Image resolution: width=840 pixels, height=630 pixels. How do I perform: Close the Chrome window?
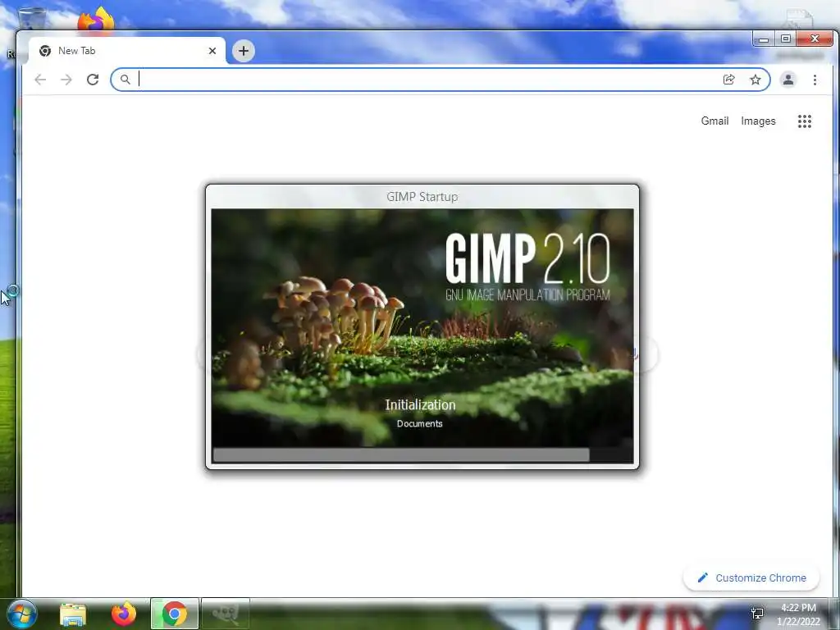tap(815, 39)
